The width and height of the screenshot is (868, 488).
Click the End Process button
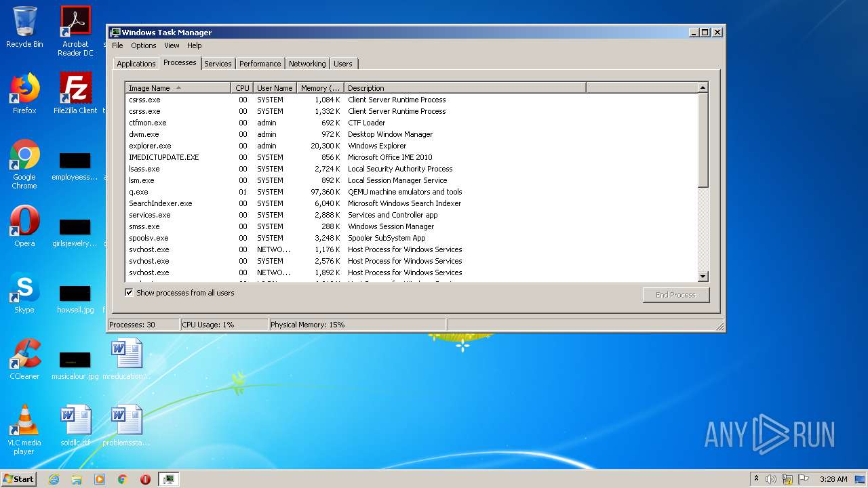pyautogui.click(x=676, y=295)
